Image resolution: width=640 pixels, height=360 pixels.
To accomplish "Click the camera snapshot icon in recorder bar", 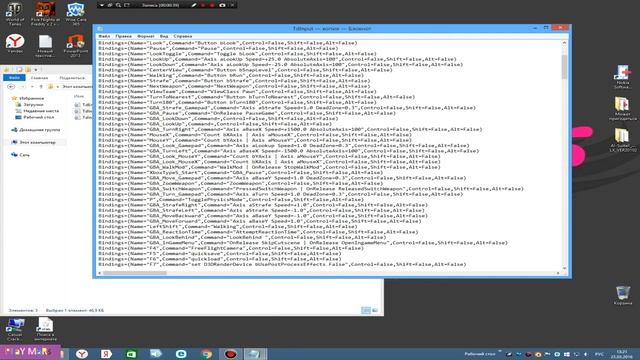I will [222, 5].
